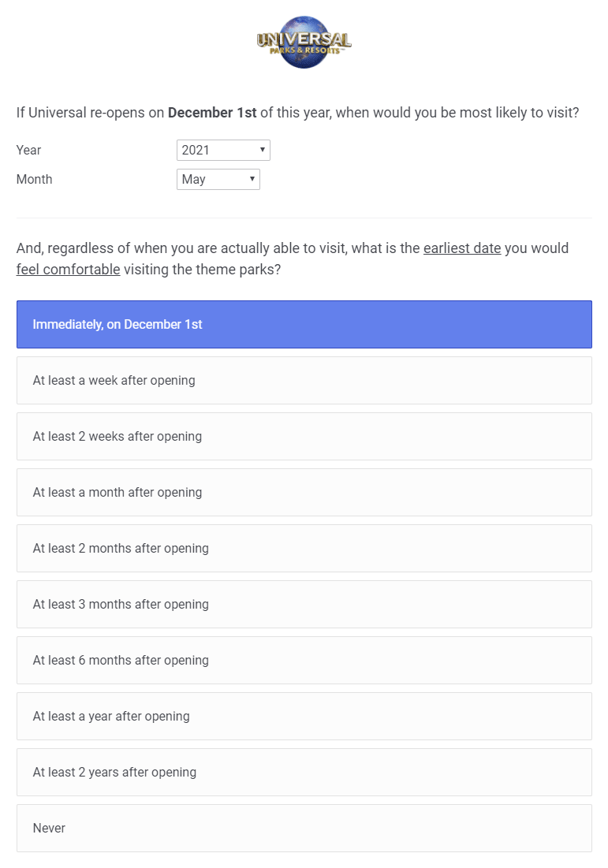Click the Universal Parks & Resorts logo

pyautogui.click(x=304, y=42)
